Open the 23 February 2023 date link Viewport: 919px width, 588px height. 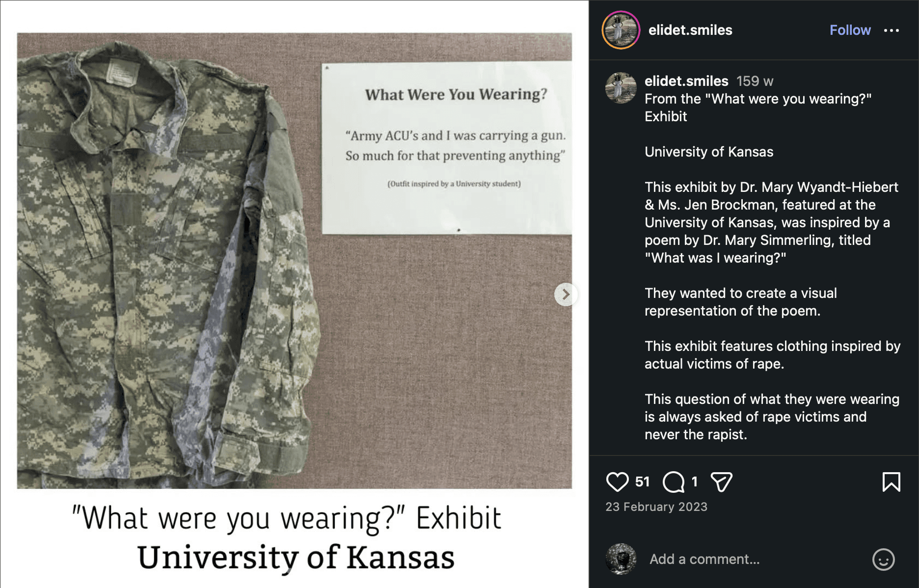click(x=656, y=507)
